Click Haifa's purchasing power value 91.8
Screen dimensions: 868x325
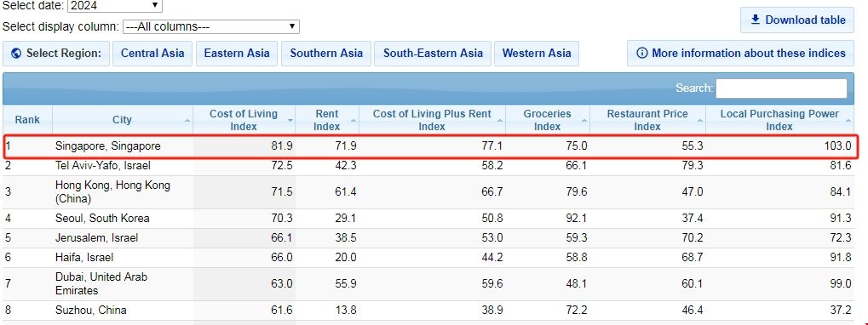[x=841, y=258]
